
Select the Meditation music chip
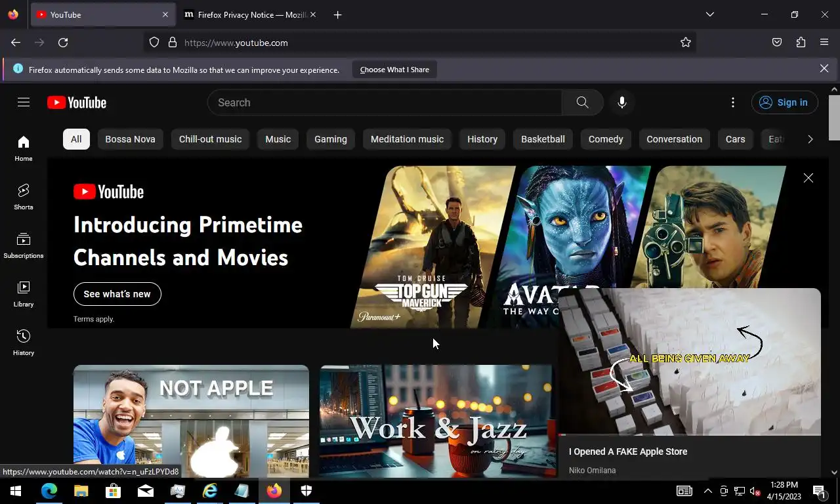coord(408,139)
